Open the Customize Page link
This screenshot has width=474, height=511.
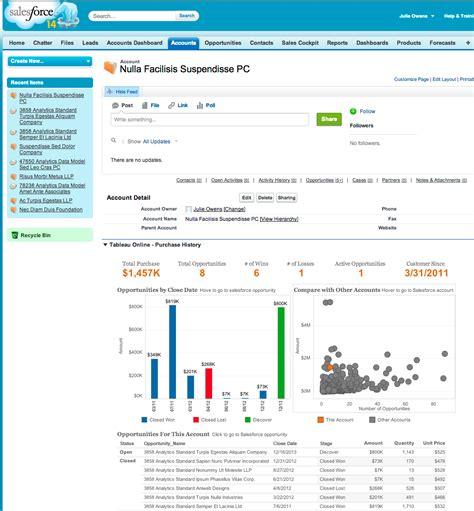pyautogui.click(x=411, y=79)
